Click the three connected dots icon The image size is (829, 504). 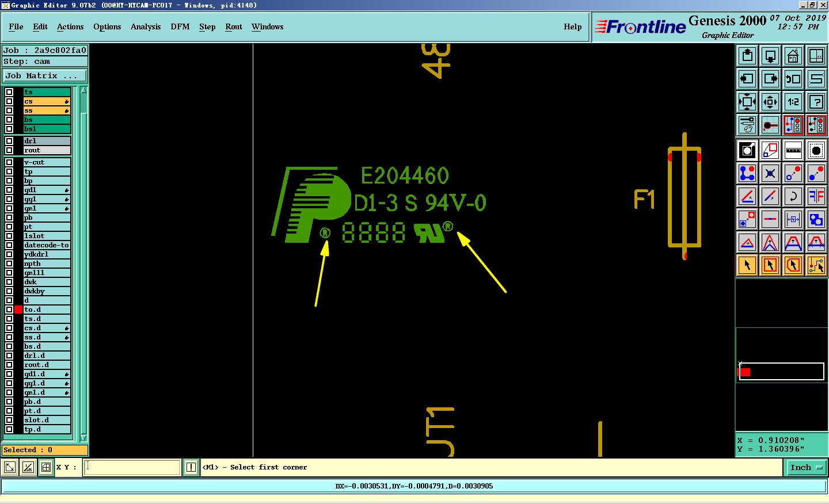[x=747, y=173]
